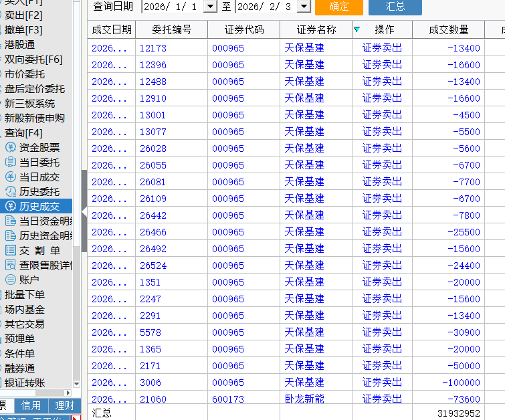Open 港股通 in the sidebar
The width and height of the screenshot is (505, 420).
pyautogui.click(x=19, y=44)
